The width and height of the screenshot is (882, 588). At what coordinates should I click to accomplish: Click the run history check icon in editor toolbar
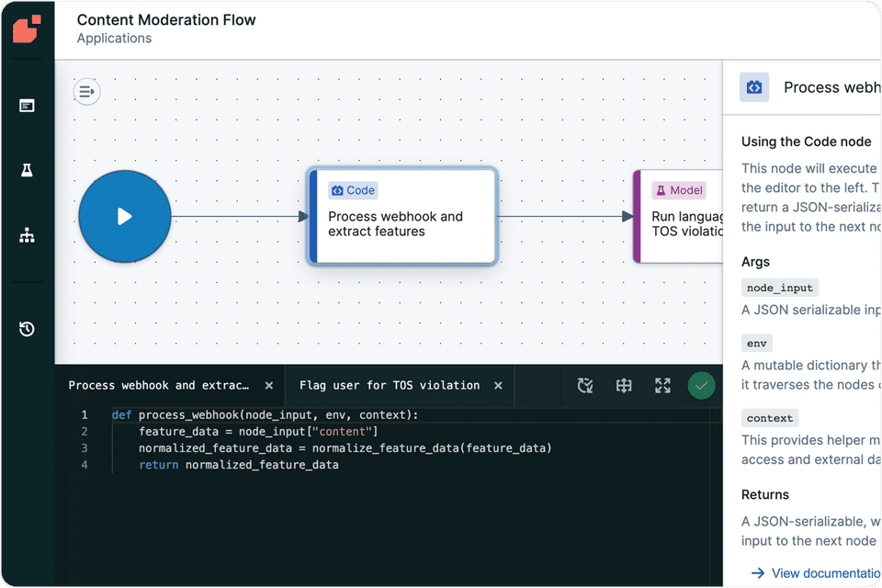click(585, 386)
